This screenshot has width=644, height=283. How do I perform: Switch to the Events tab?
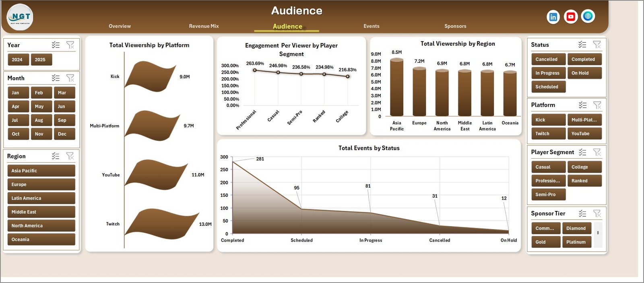(371, 26)
